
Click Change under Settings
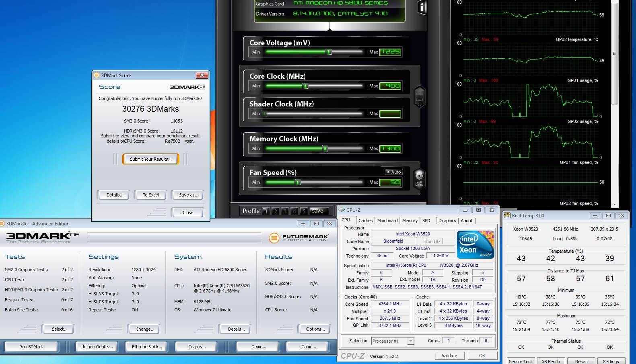(145, 329)
